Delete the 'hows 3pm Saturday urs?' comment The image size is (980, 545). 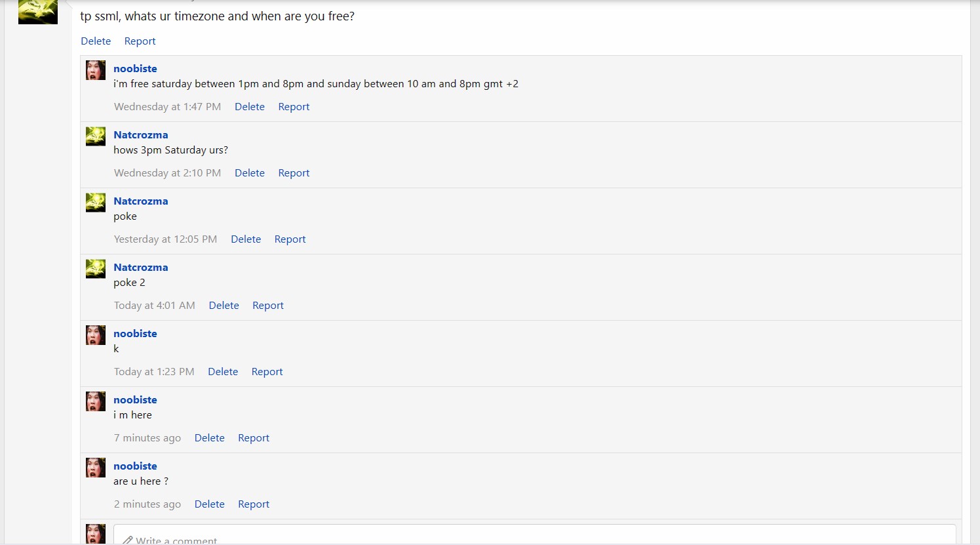(250, 172)
